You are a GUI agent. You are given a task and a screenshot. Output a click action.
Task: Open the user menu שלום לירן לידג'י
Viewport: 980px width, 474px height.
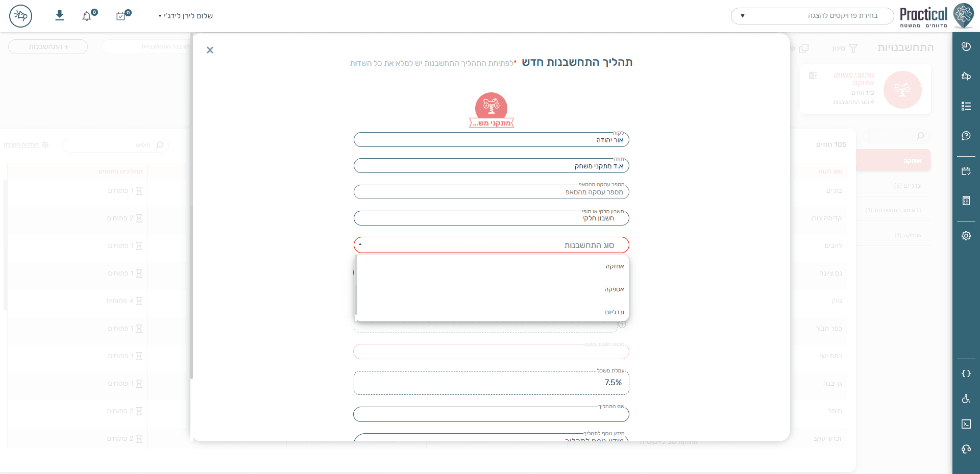pos(185,16)
